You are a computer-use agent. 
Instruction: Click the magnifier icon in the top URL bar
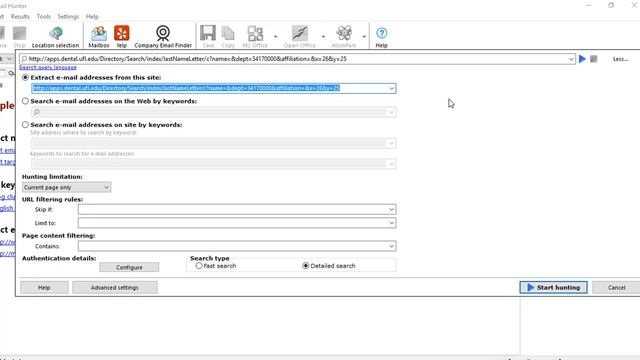24,59
